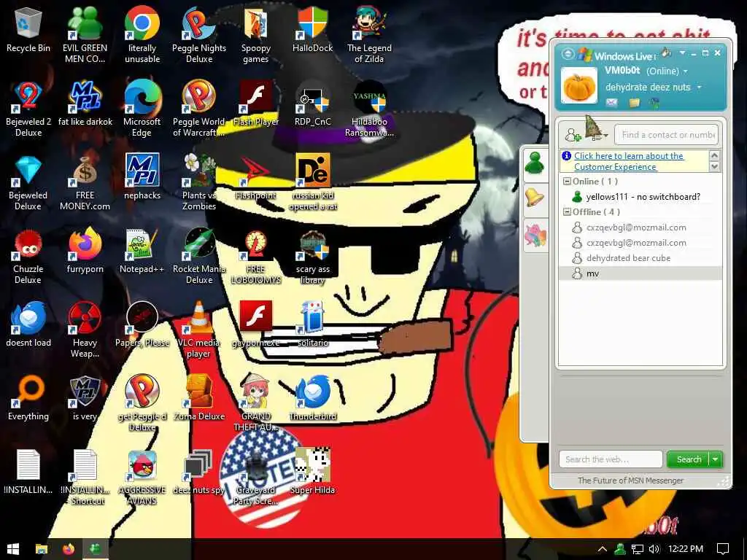Open Super Hilda desktop icon
747x560 pixels.
pos(312,472)
